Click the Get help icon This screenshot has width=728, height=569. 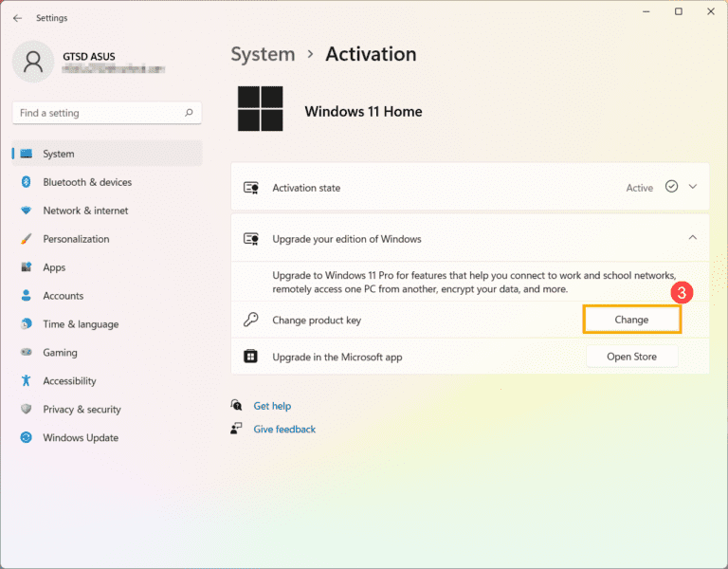click(236, 405)
